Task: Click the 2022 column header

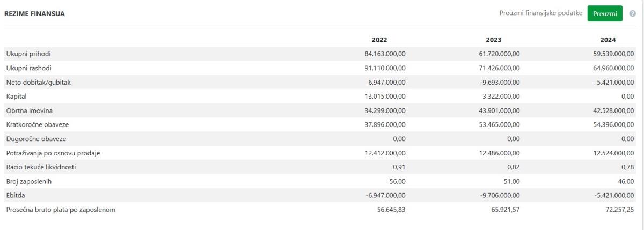Action: point(379,40)
